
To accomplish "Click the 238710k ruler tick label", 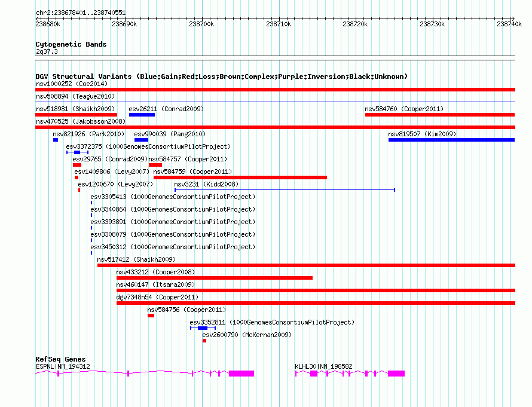I will pyautogui.click(x=279, y=24).
